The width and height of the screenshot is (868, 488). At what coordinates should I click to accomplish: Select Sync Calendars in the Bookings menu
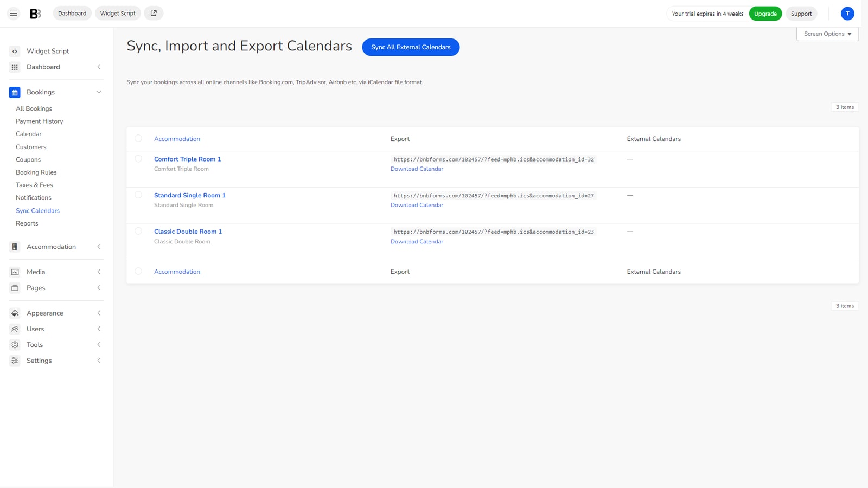click(37, 210)
